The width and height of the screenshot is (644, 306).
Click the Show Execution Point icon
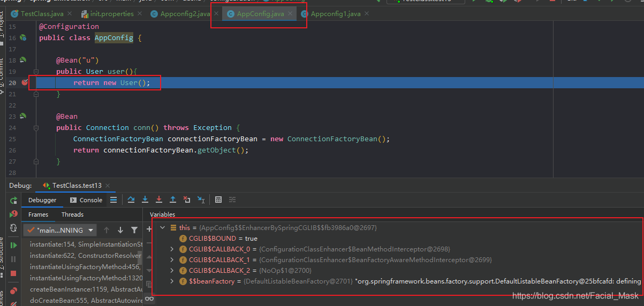pyautogui.click(x=113, y=200)
